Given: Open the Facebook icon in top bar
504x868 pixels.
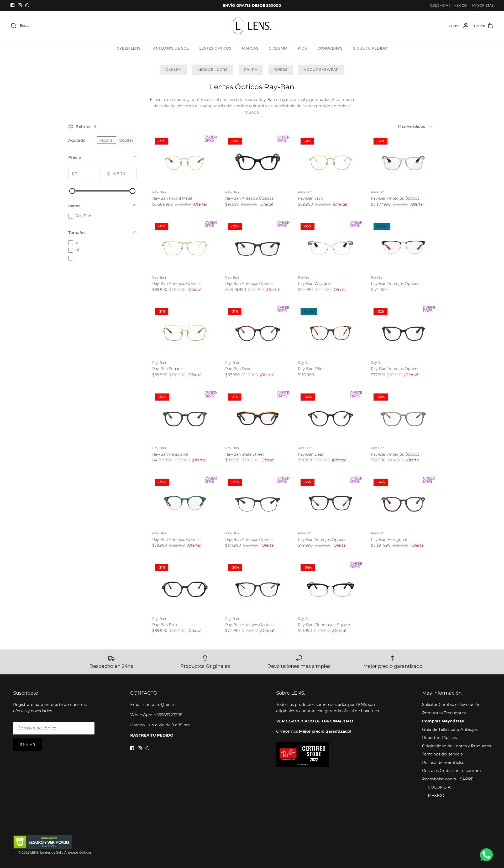Looking at the screenshot, I should (x=12, y=6).
